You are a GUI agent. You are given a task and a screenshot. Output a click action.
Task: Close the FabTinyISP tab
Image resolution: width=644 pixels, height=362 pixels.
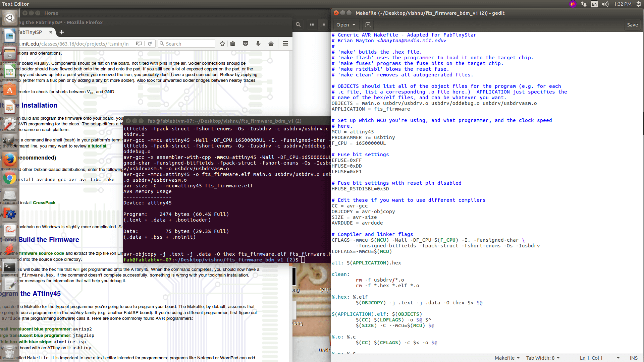51,32
